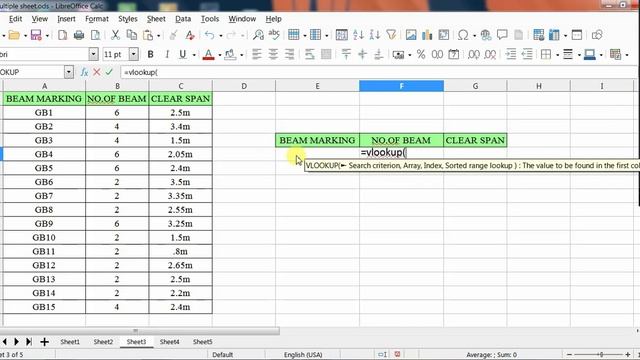Click the Insert Pivot Table icon
The height and width of the screenshot is (360, 640).
(443, 36)
